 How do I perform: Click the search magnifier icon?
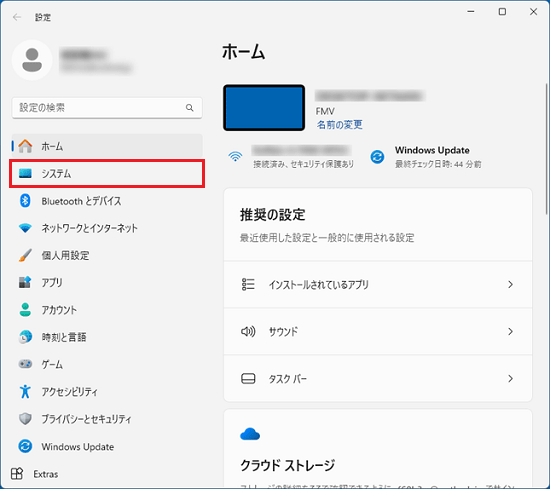(189, 108)
